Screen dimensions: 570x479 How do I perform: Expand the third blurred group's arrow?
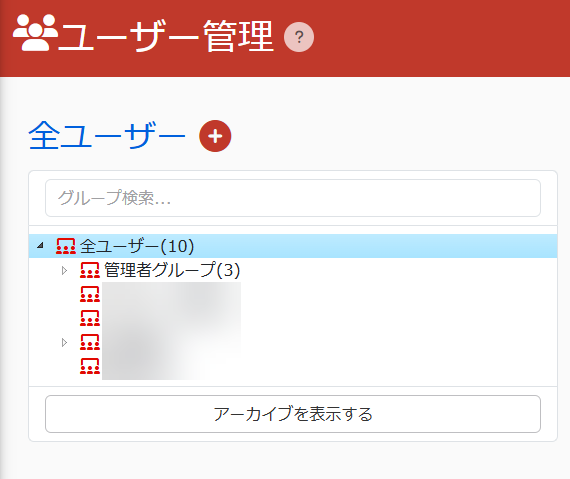[64, 342]
